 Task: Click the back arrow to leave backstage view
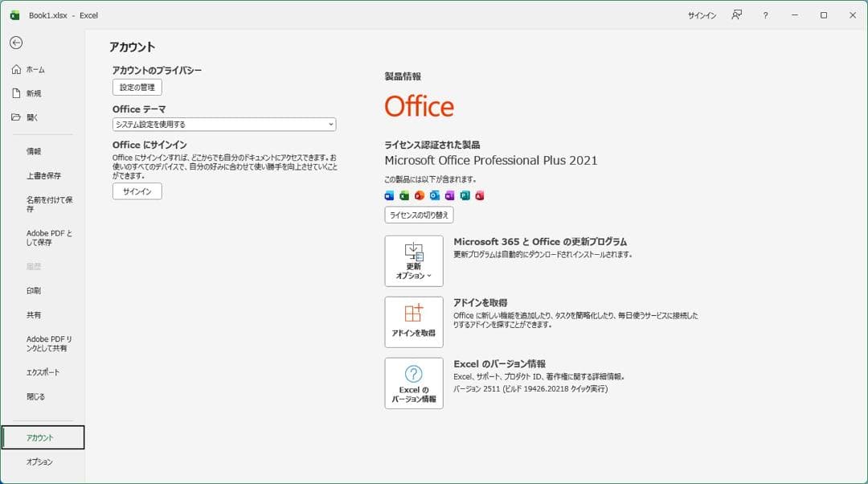click(x=16, y=43)
